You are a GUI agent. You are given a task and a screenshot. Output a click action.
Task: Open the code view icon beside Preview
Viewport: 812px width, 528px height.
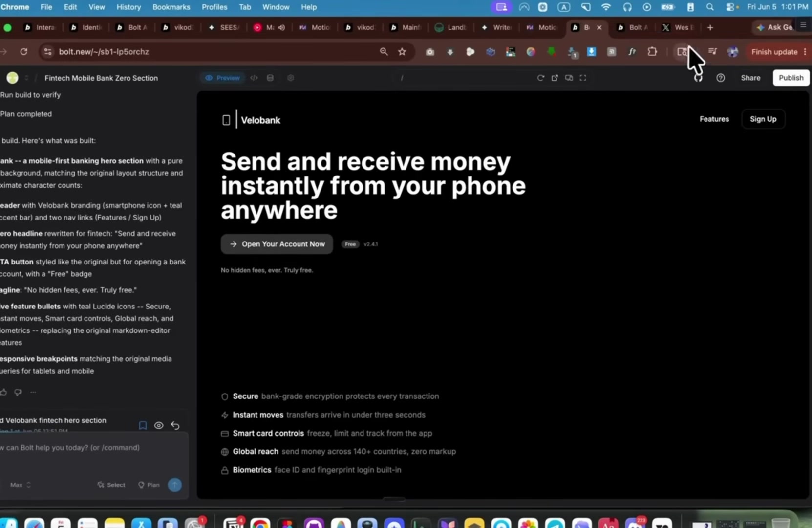[x=254, y=78]
